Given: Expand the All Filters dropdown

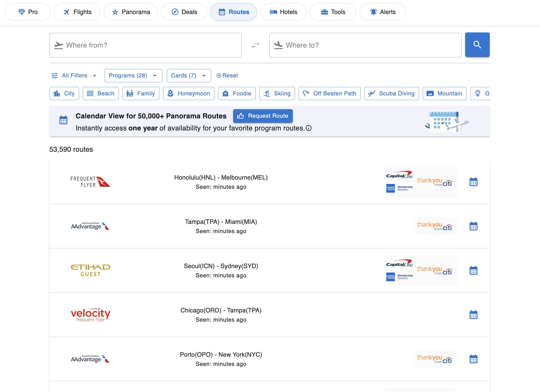Looking at the screenshot, I should coord(74,75).
